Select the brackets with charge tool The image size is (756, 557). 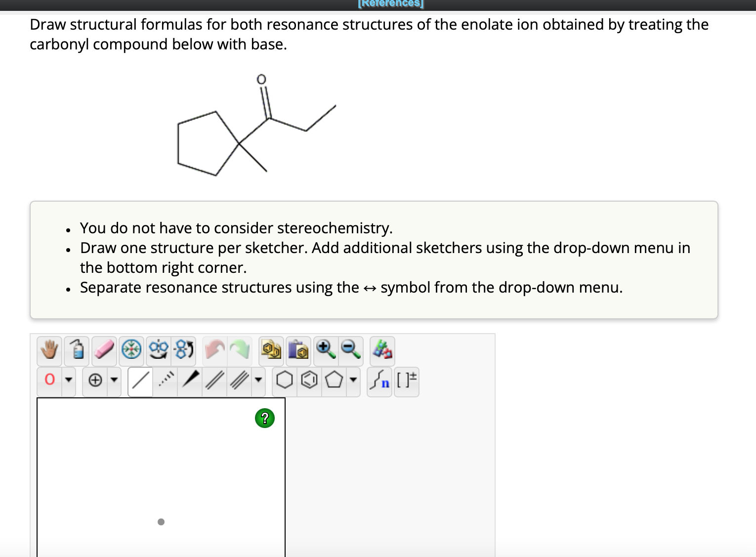point(406,381)
